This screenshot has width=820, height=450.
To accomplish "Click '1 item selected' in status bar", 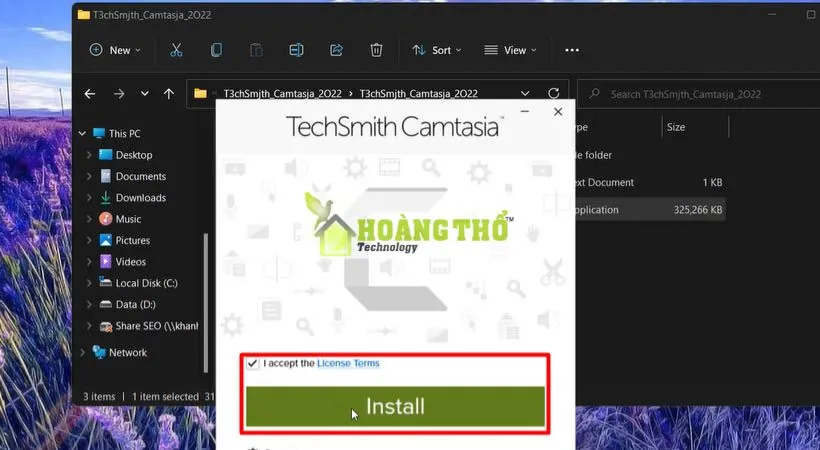I will (165, 397).
